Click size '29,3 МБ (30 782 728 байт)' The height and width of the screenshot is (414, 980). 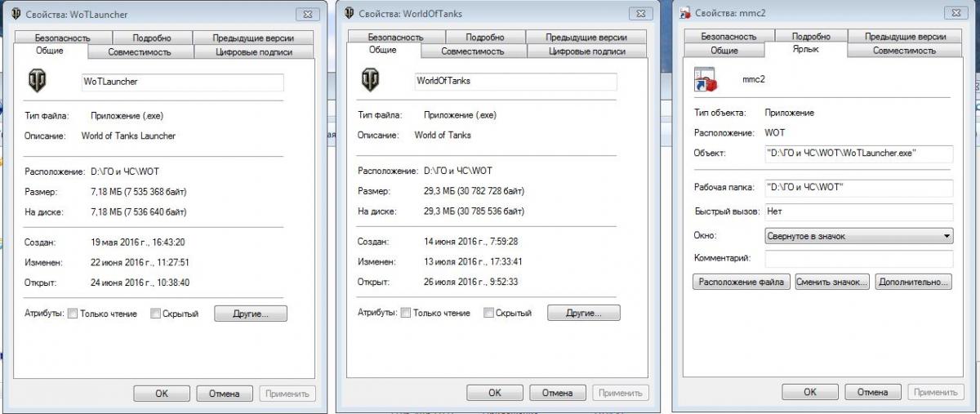pos(474,191)
